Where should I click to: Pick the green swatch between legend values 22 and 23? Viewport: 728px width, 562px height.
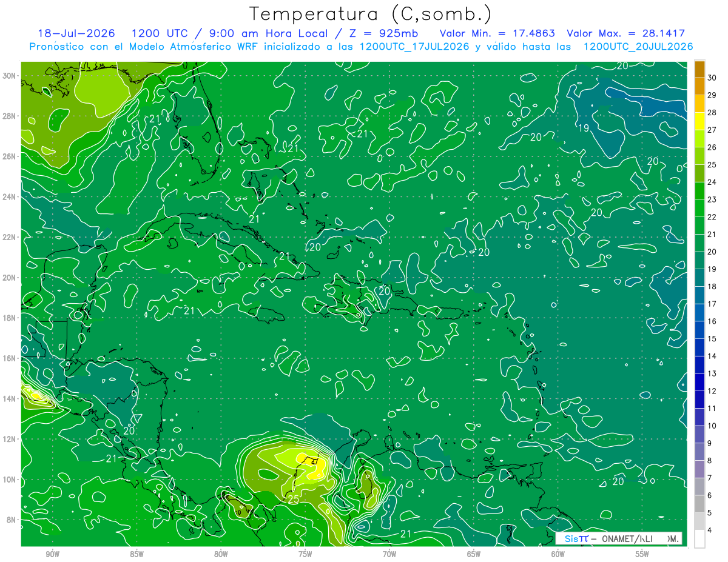699,208
